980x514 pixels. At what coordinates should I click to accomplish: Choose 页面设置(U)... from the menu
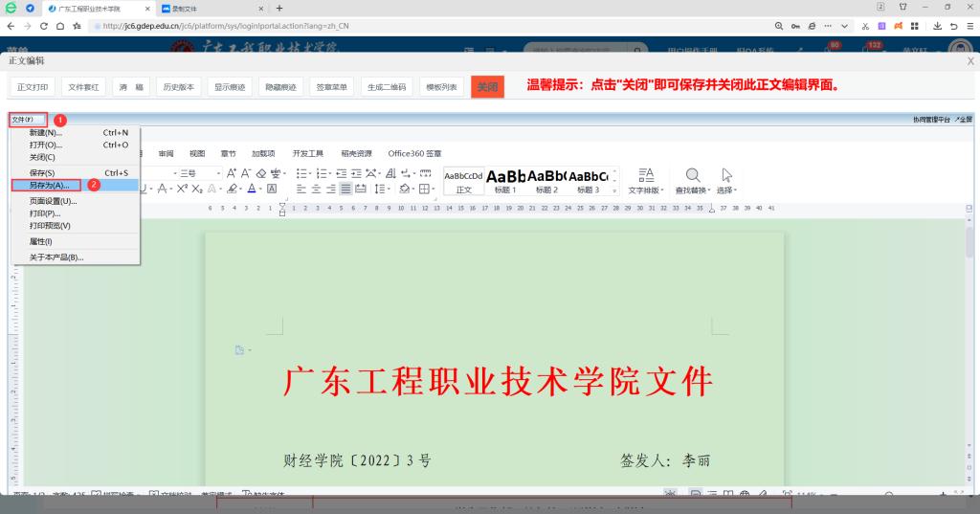coord(53,201)
